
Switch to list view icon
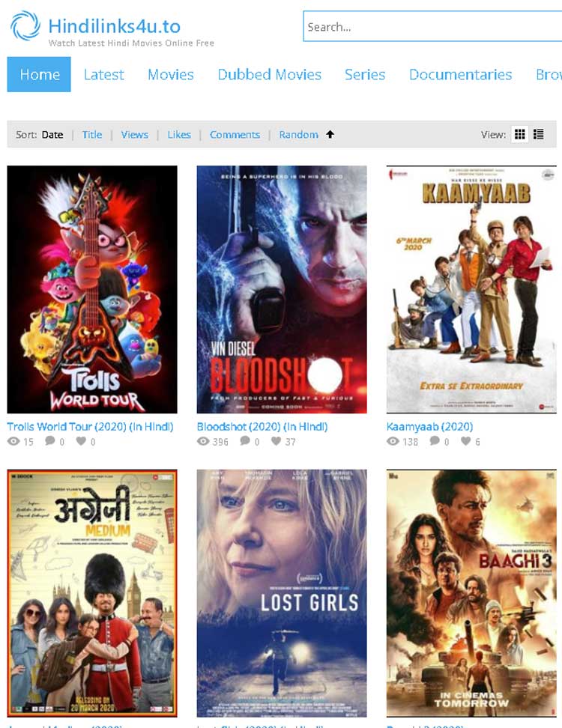[538, 135]
